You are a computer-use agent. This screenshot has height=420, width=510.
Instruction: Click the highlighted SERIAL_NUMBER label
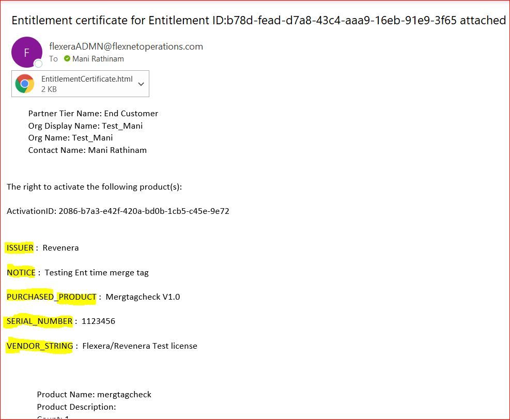pos(39,321)
